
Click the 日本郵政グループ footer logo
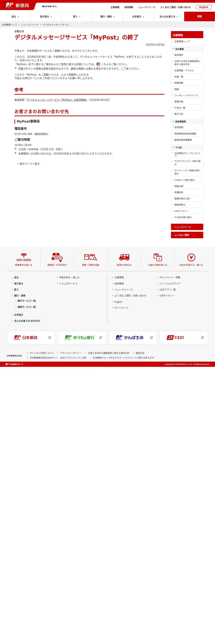point(14,364)
